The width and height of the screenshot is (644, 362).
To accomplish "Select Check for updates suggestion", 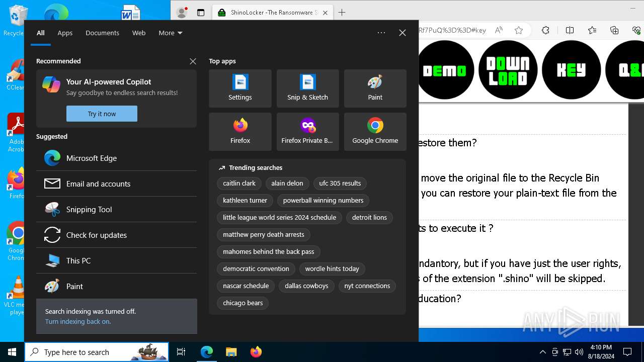I will pyautogui.click(x=116, y=235).
